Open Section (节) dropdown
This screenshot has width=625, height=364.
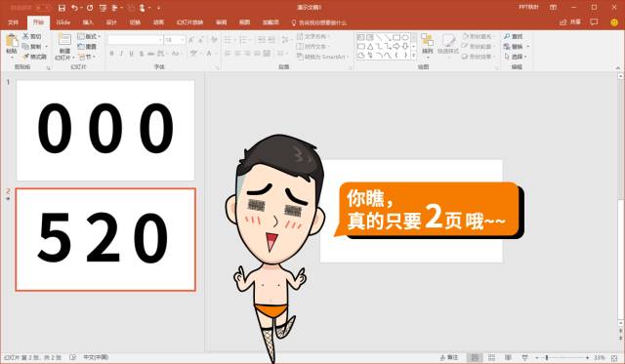coord(87,57)
